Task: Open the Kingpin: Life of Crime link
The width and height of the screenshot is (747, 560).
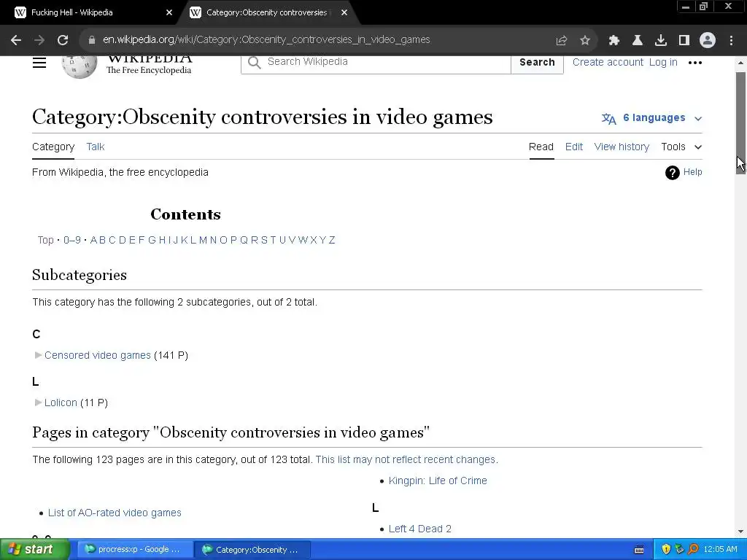Action: coord(438,481)
